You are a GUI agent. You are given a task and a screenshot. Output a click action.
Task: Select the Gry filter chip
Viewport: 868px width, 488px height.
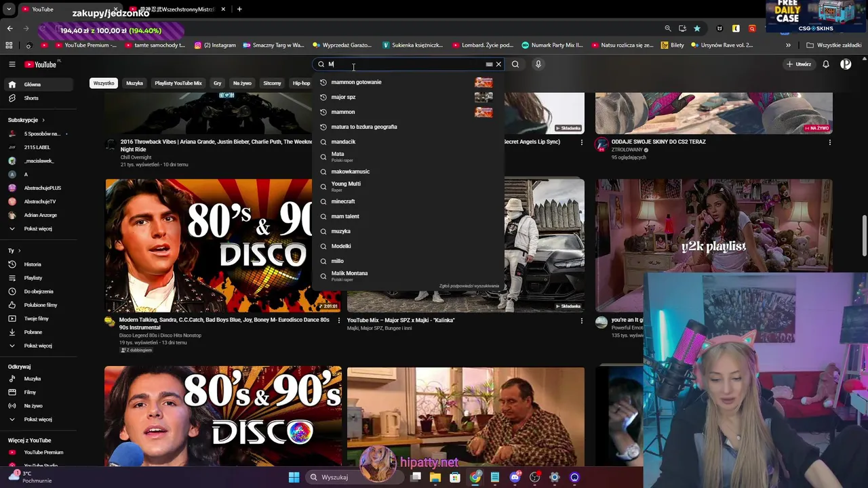pos(217,83)
